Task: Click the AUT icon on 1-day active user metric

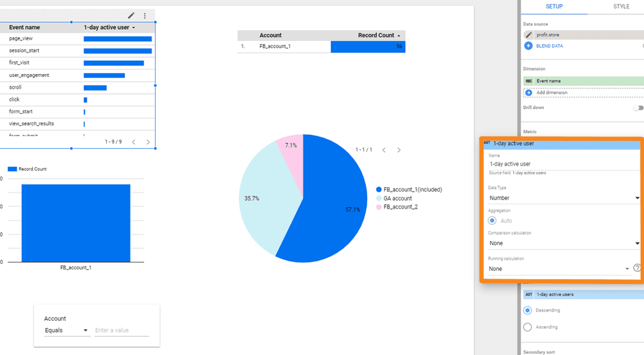Action: 487,143
